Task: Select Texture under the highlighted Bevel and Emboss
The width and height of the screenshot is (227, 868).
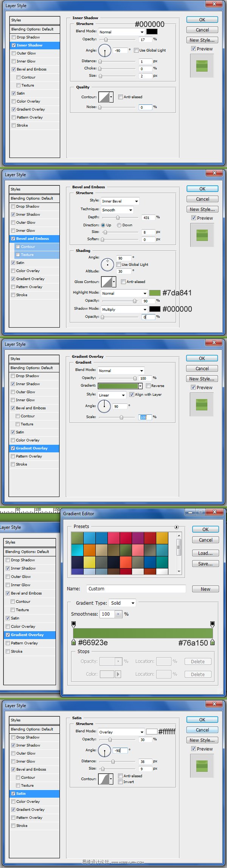Action: 27,255
